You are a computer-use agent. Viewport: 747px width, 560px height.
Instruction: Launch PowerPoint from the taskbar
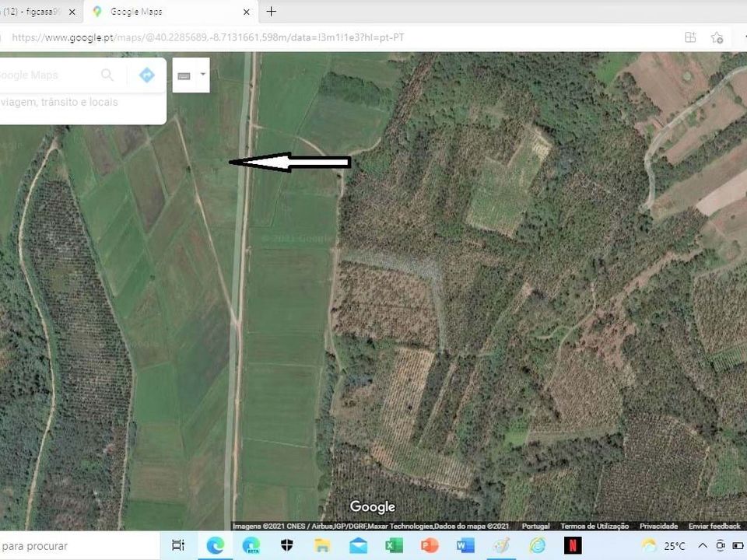pos(430,545)
